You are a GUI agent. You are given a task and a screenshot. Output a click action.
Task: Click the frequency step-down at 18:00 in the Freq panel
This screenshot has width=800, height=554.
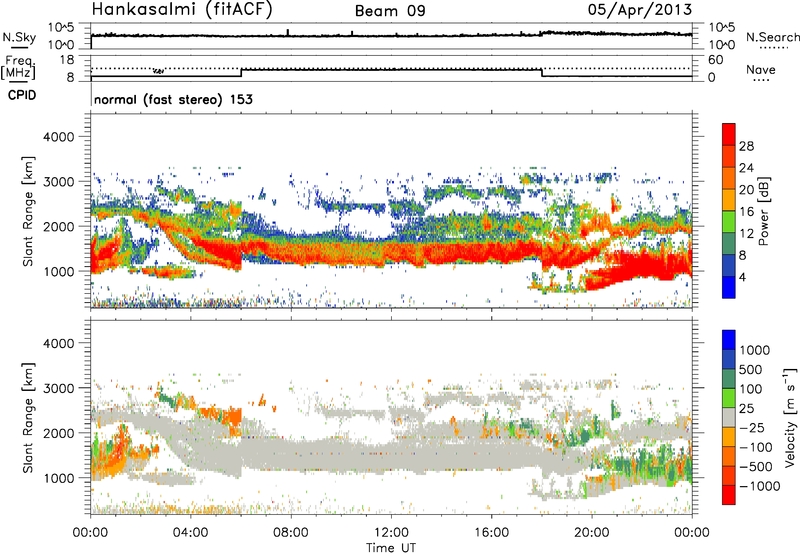coord(542,73)
